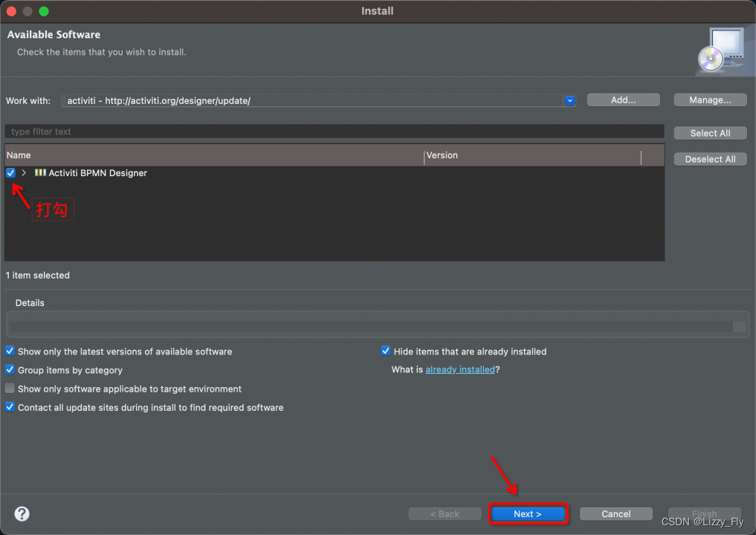Cancel the install dialog
This screenshot has width=756, height=535.
(x=616, y=513)
